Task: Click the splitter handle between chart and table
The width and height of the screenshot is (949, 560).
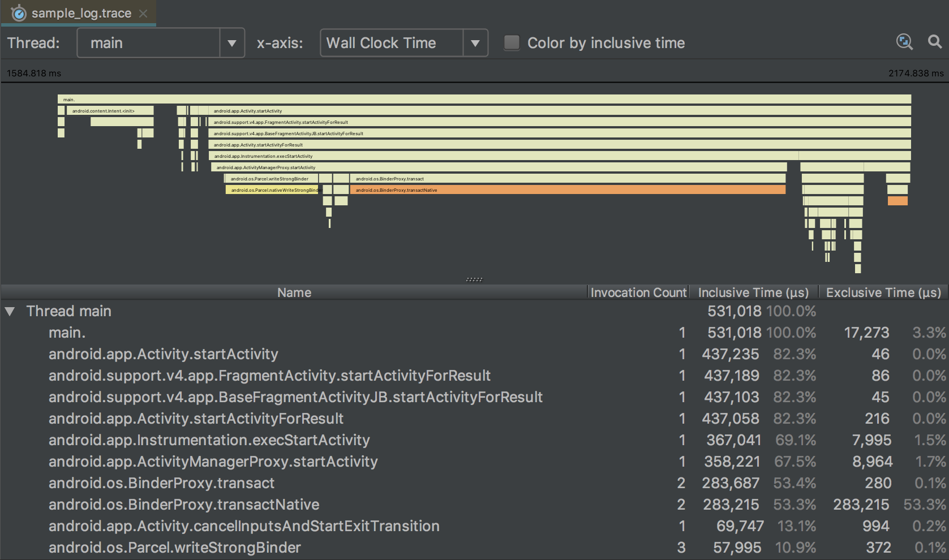Action: point(474,278)
